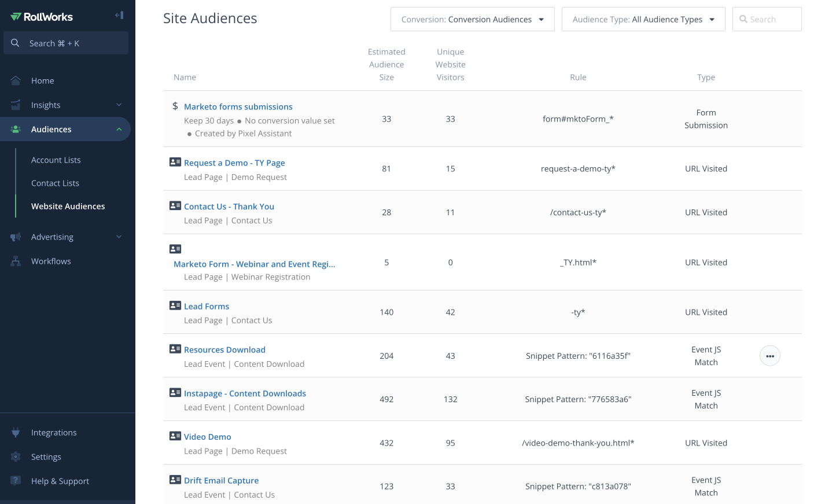The image size is (825, 504).
Task: Click the Help & Support question icon
Action: [16, 481]
